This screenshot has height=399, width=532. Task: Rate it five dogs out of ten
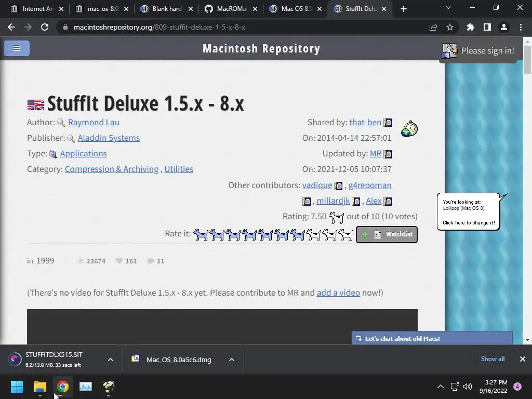click(265, 234)
